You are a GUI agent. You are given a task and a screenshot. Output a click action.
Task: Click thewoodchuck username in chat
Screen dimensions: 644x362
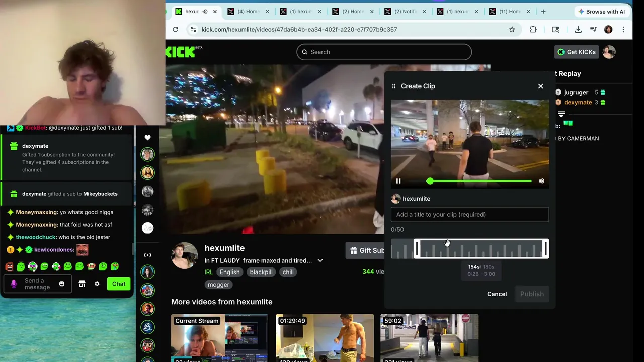[x=35, y=237]
